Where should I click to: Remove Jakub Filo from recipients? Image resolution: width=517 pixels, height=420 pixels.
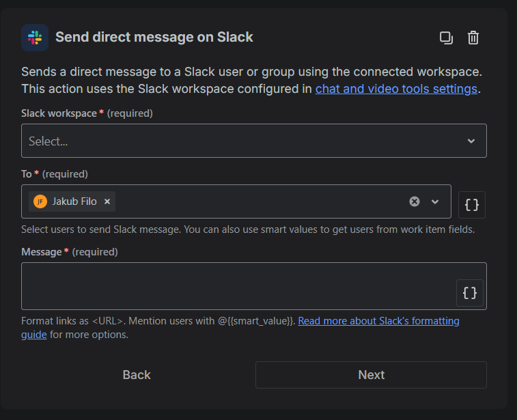pyautogui.click(x=107, y=201)
